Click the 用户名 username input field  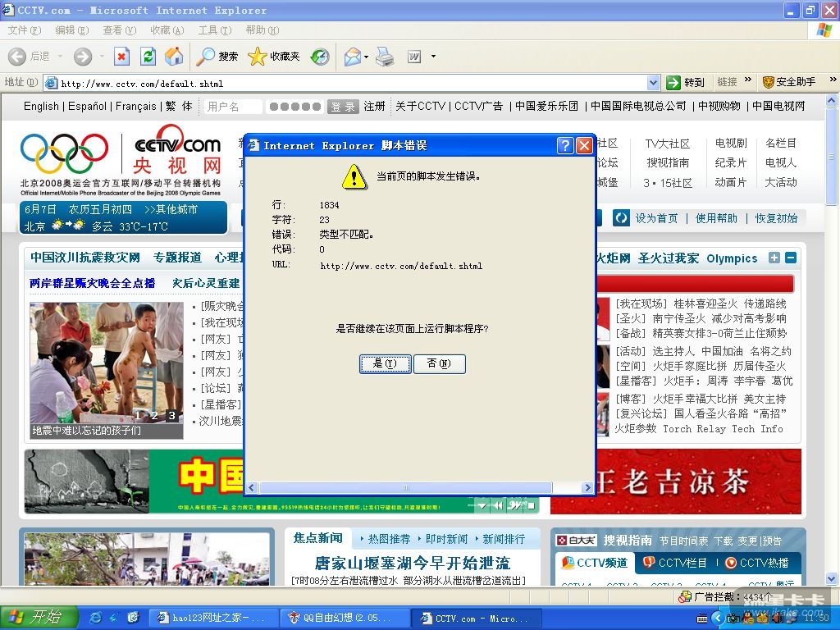tap(233, 107)
